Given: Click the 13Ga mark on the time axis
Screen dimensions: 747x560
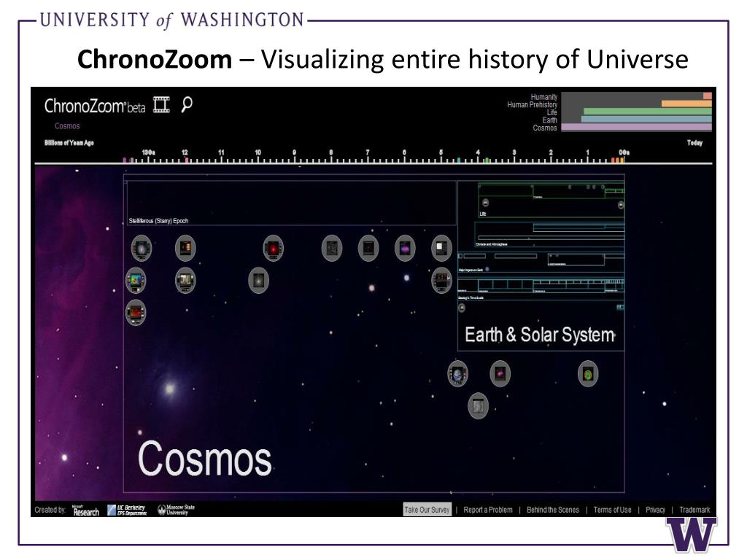Looking at the screenshot, I should pyautogui.click(x=148, y=153).
